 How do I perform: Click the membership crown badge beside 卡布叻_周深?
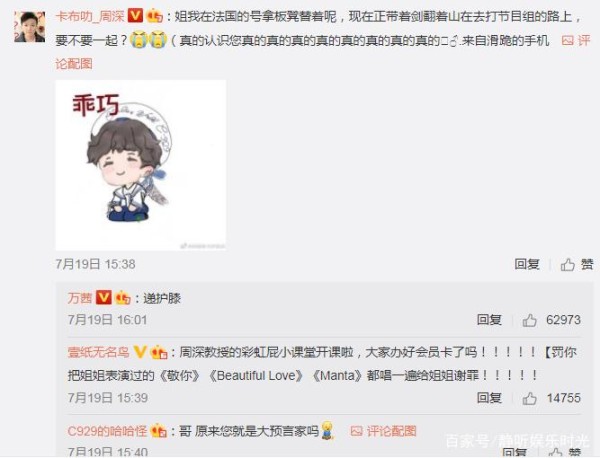[155, 16]
